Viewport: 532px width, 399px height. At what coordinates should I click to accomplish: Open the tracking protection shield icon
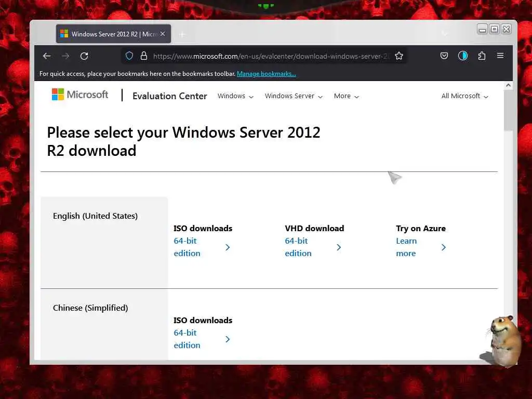(x=129, y=56)
